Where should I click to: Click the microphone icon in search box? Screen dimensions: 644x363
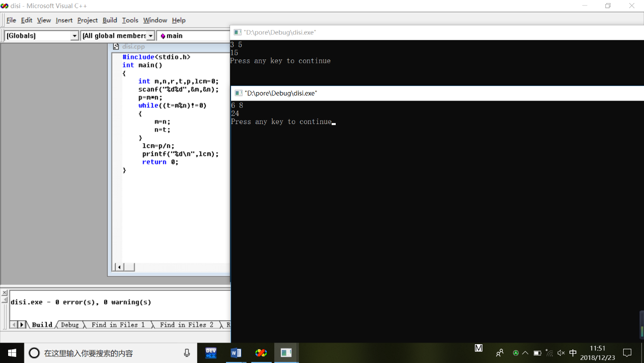tap(187, 353)
